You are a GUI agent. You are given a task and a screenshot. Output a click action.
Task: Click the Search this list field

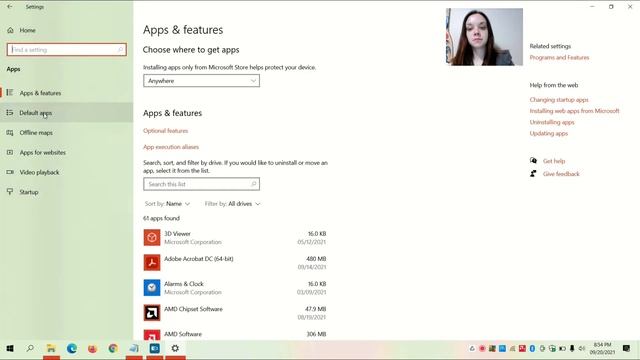click(x=201, y=184)
